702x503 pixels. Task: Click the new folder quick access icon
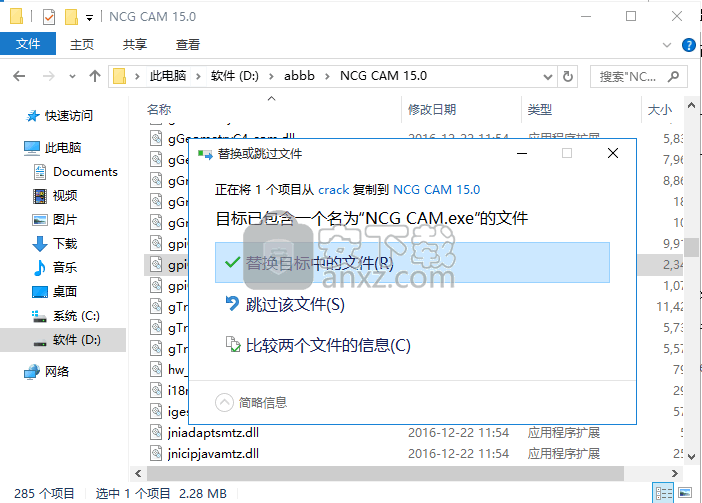tap(71, 17)
